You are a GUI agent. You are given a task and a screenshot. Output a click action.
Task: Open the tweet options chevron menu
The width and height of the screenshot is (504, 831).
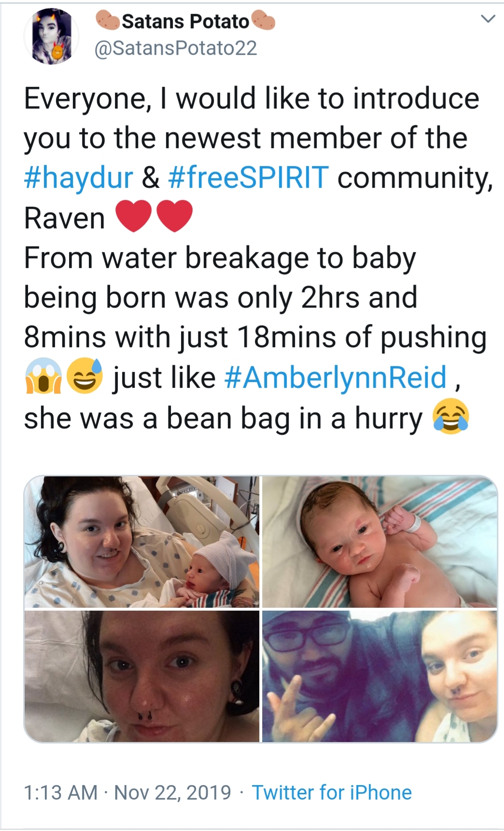[488, 19]
